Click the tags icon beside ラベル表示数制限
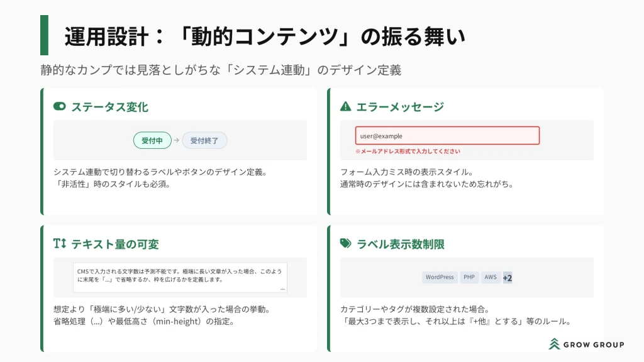Image resolution: width=644 pixels, height=362 pixels. coord(345,243)
